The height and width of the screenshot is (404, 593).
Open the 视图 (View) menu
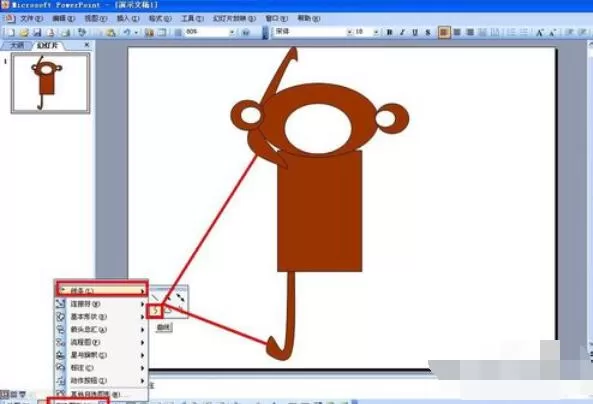click(x=96, y=19)
